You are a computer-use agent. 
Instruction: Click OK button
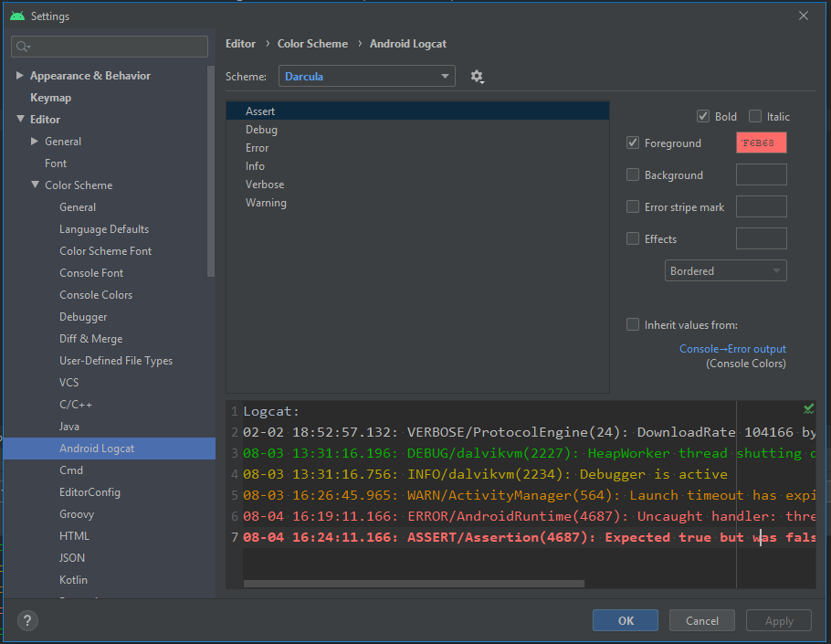[626, 620]
